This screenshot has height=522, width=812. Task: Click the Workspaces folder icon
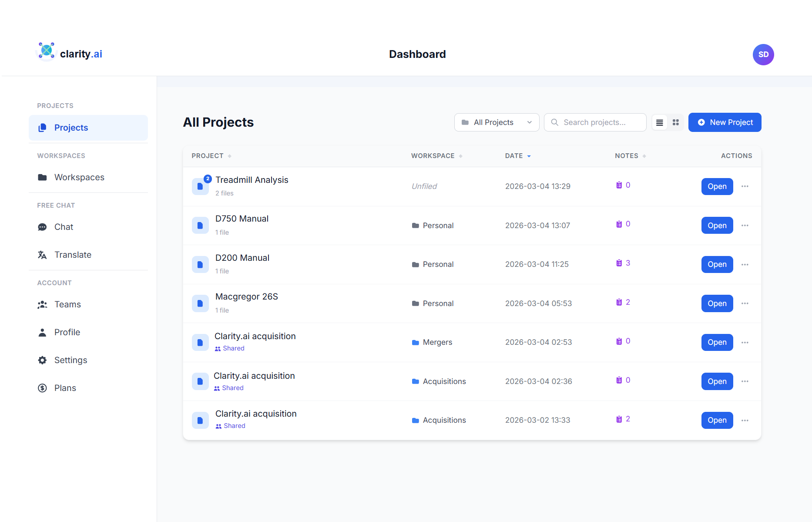[x=42, y=177]
